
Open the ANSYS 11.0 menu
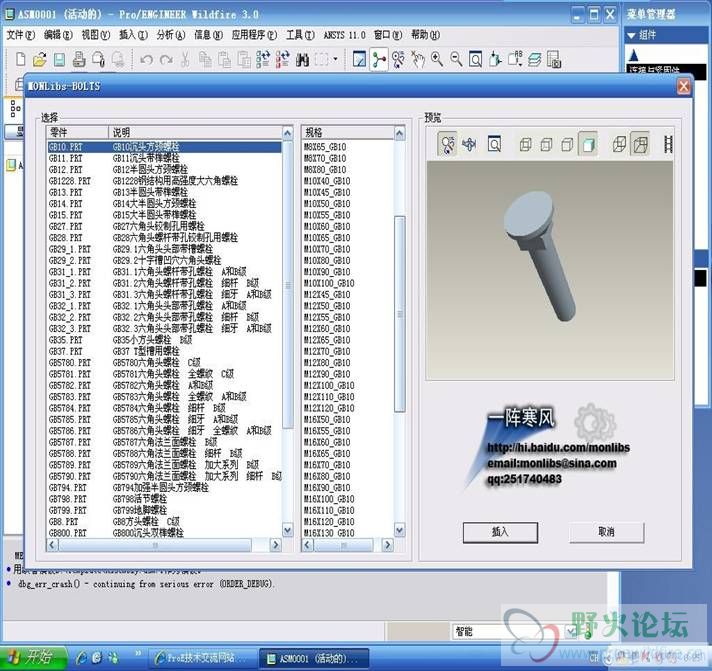(x=344, y=35)
